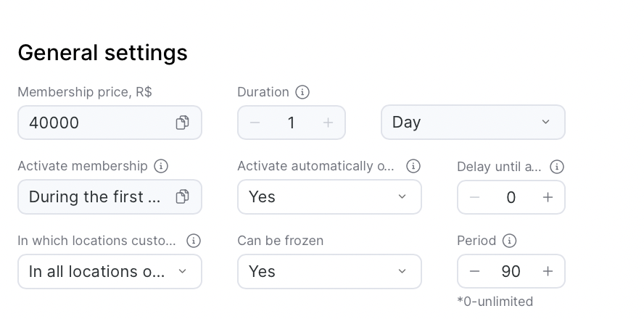Screen dimensions: 644x319
Task: Click the Period number field
Action: (511, 271)
